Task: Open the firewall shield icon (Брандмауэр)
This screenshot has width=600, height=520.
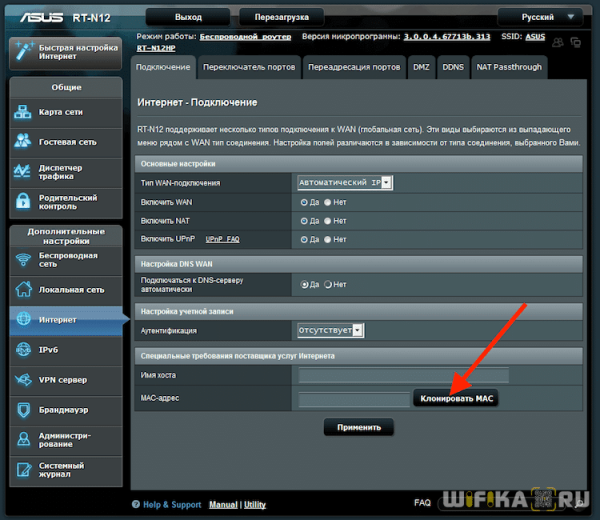Action: 24,410
